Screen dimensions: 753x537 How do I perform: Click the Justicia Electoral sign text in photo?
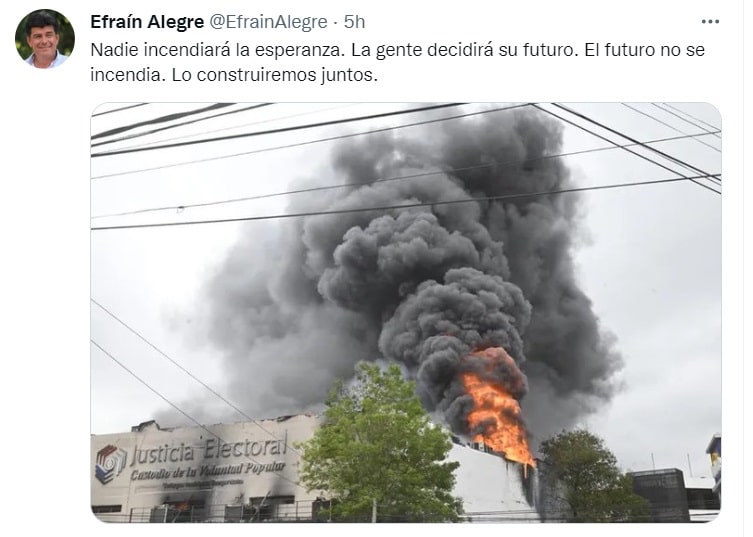pyautogui.click(x=209, y=449)
